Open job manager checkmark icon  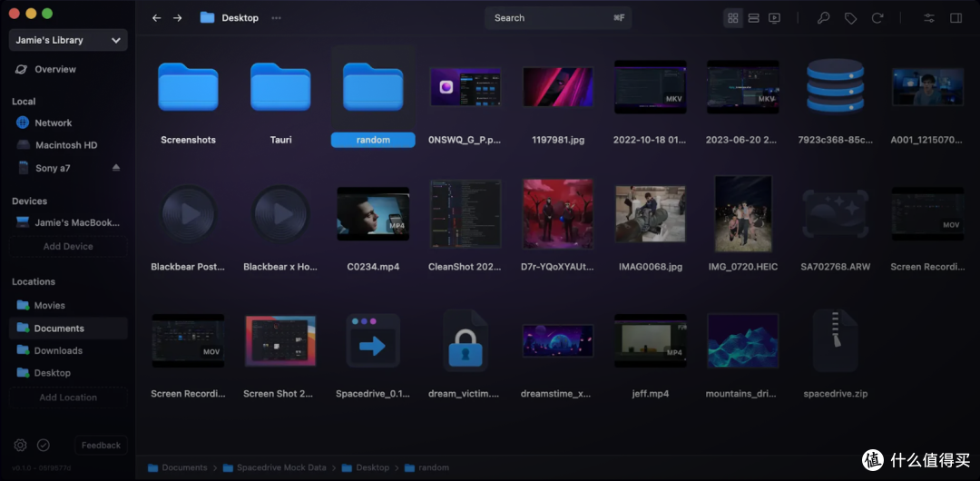[x=44, y=446]
